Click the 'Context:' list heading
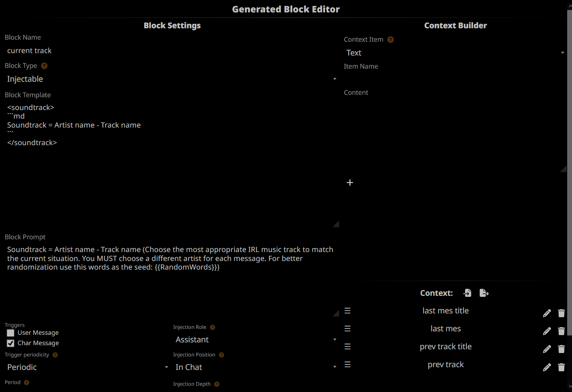This screenshot has width=572, height=392. point(436,293)
